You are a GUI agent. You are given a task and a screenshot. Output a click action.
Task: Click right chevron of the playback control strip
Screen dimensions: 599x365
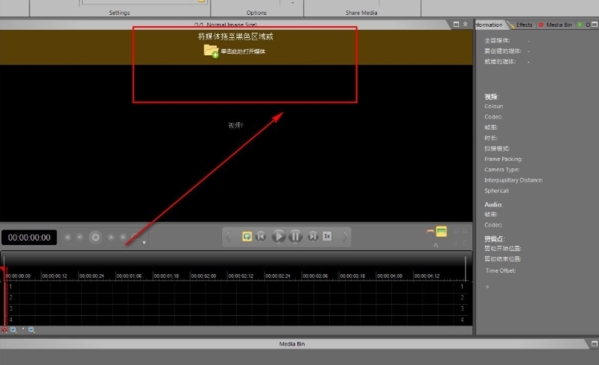345,237
